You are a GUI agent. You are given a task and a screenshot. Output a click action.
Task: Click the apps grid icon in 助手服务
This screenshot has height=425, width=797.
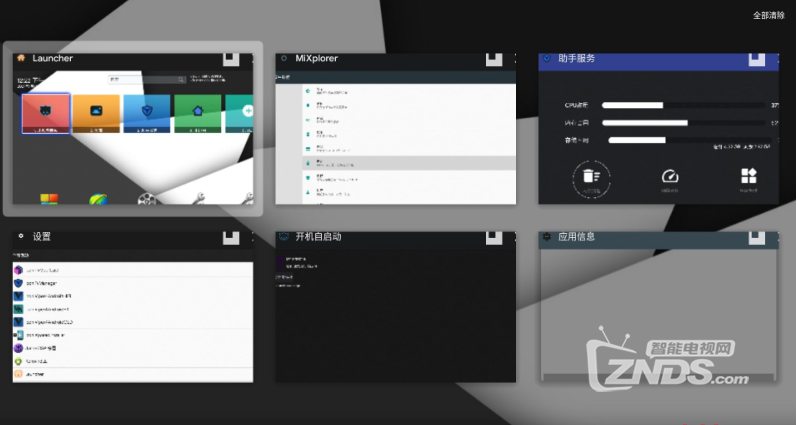click(748, 177)
